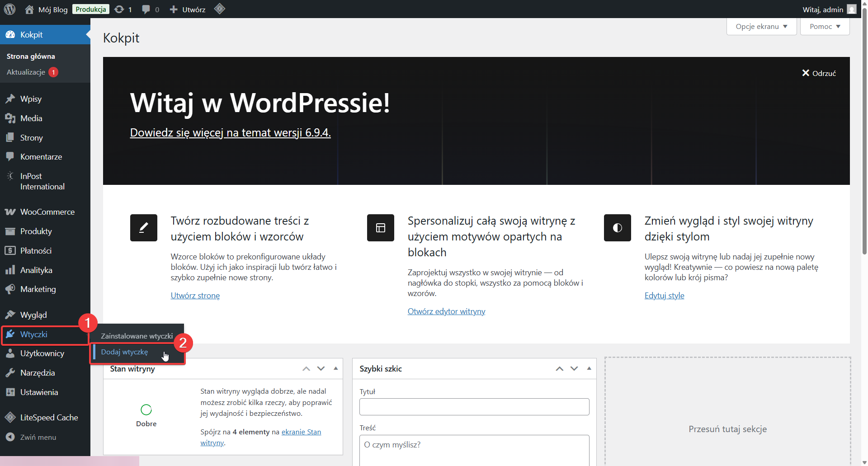Click the Analityka bar chart icon
The width and height of the screenshot is (868, 466).
pyautogui.click(x=10, y=270)
